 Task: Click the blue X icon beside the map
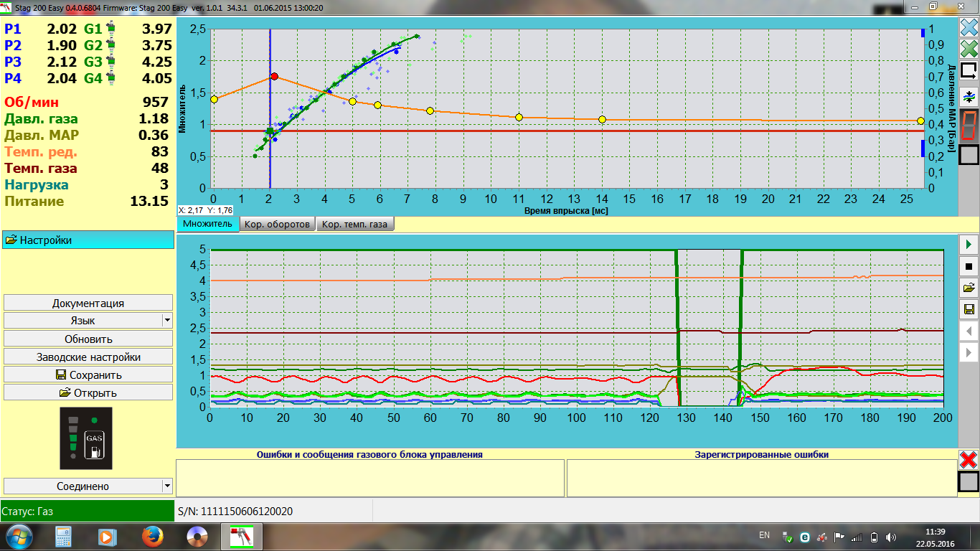click(x=969, y=27)
